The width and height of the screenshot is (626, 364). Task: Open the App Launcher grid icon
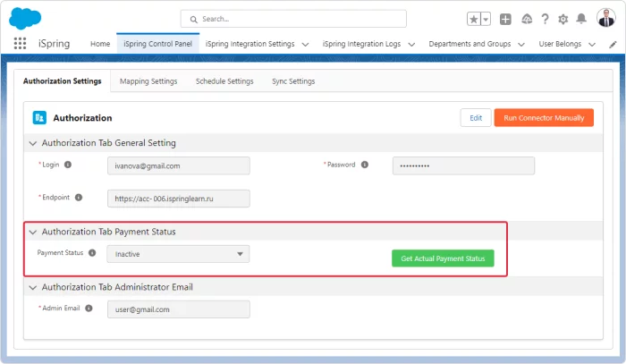[20, 43]
